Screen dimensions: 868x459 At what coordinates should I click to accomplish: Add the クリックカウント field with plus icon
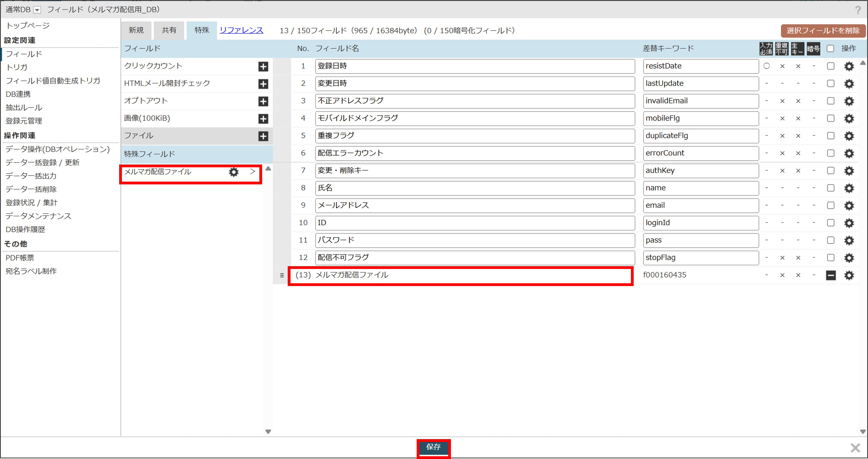263,66
